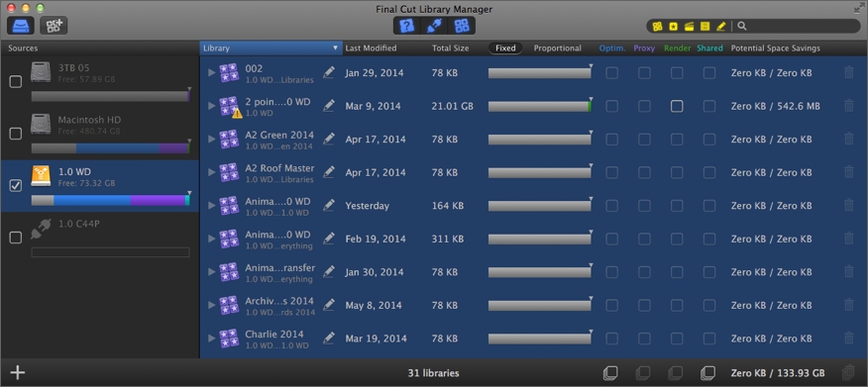Image resolution: width=868 pixels, height=387 pixels.
Task: Click the size bar of 2 poin...0 WD
Action: 540,106
